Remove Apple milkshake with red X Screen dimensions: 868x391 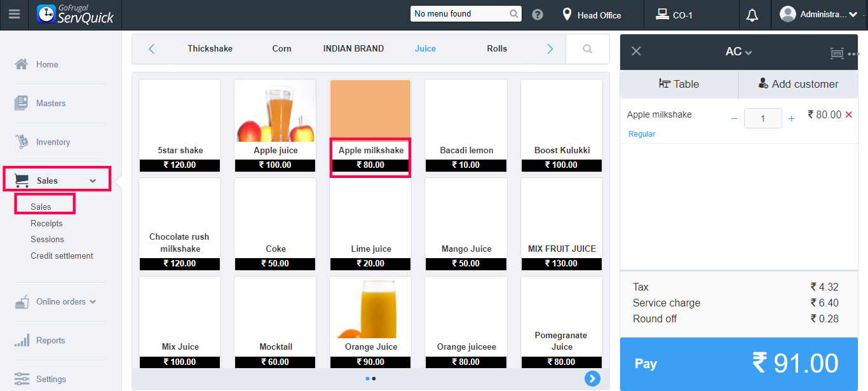[x=849, y=115]
